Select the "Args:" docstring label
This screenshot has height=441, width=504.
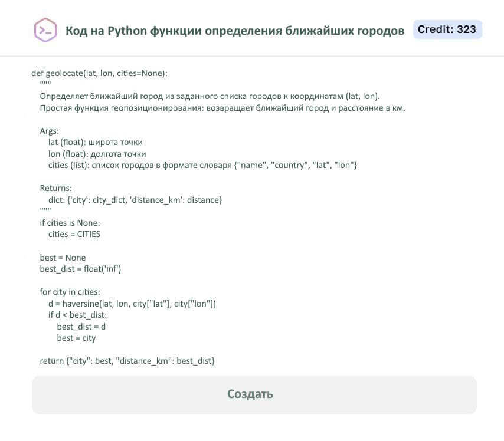coord(48,131)
